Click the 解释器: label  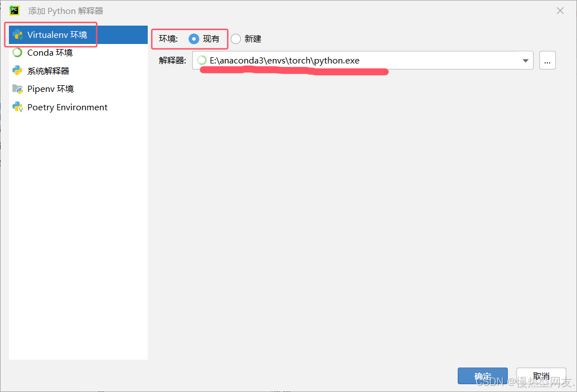click(x=173, y=61)
